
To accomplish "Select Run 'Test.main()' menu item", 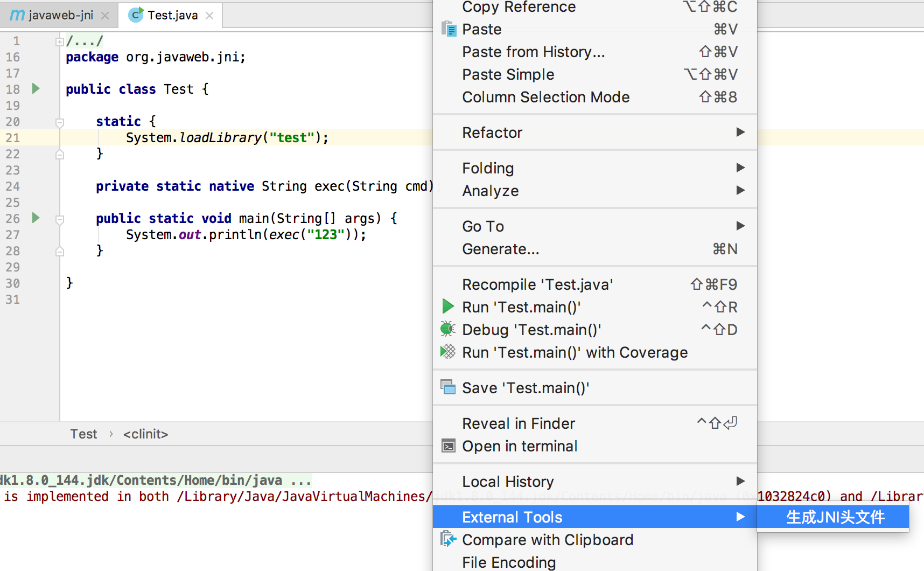I will (594, 307).
